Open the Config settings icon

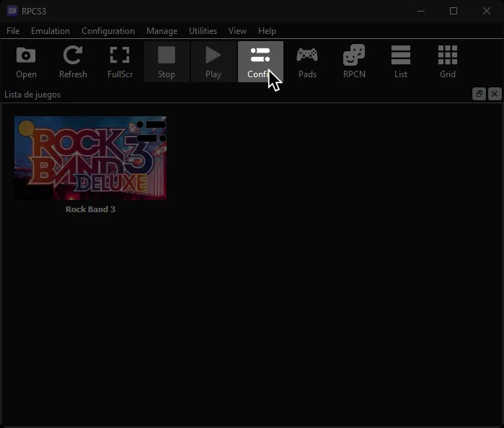[260, 62]
